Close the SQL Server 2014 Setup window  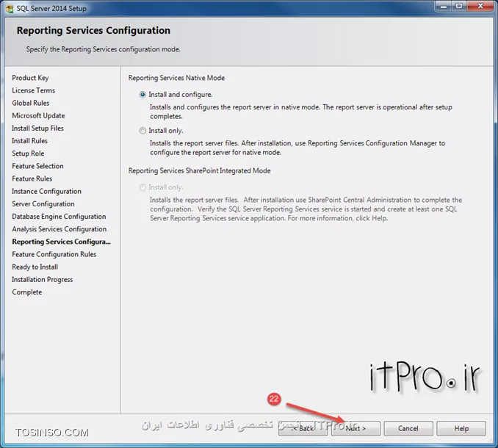coord(480,7)
